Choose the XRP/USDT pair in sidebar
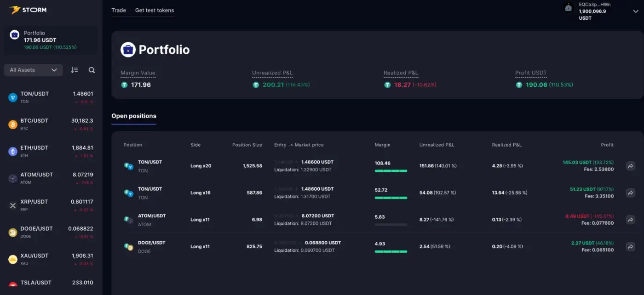644x295 pixels. [51, 205]
